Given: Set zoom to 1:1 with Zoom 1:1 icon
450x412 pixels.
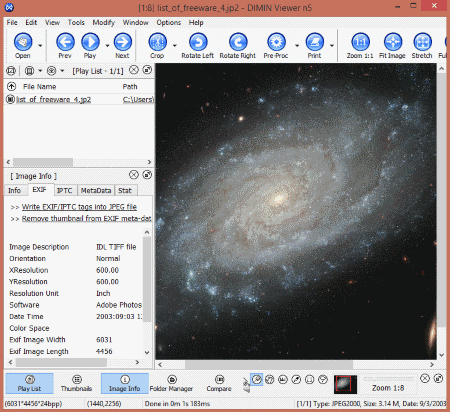Looking at the screenshot, I should point(360,42).
